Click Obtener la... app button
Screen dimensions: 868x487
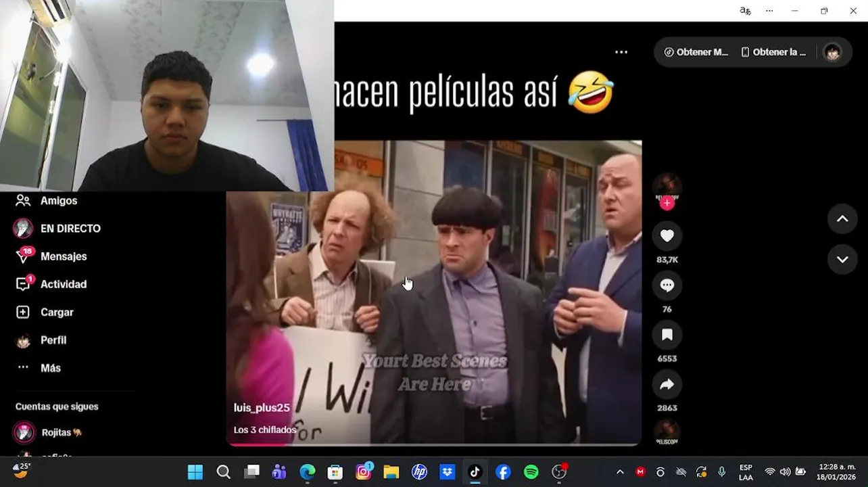coord(773,52)
